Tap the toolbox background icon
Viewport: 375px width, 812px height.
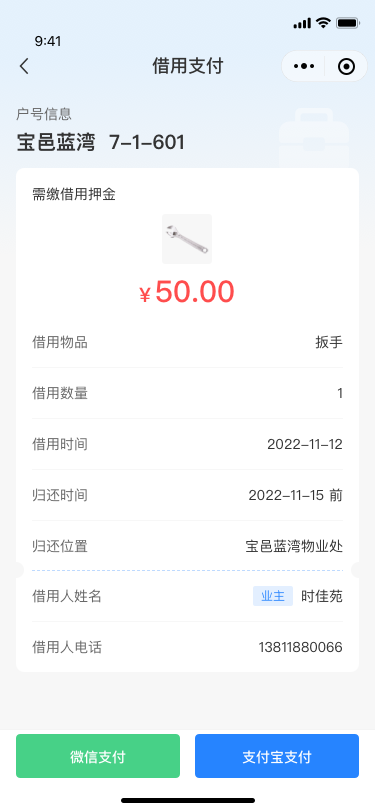(x=313, y=136)
